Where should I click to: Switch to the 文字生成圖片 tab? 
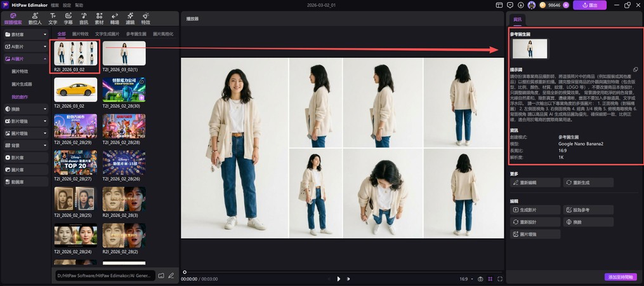(107, 34)
